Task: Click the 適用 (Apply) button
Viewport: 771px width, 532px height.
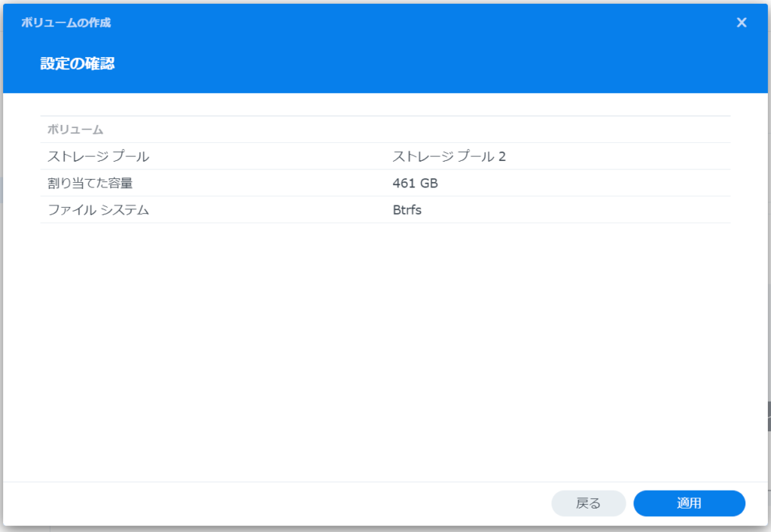Action: point(689,503)
